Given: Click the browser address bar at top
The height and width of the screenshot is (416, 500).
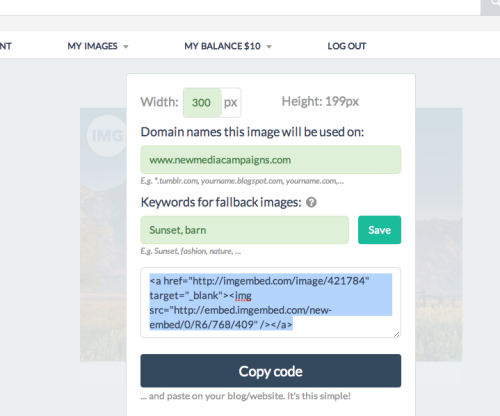Looking at the screenshot, I should point(240,7).
